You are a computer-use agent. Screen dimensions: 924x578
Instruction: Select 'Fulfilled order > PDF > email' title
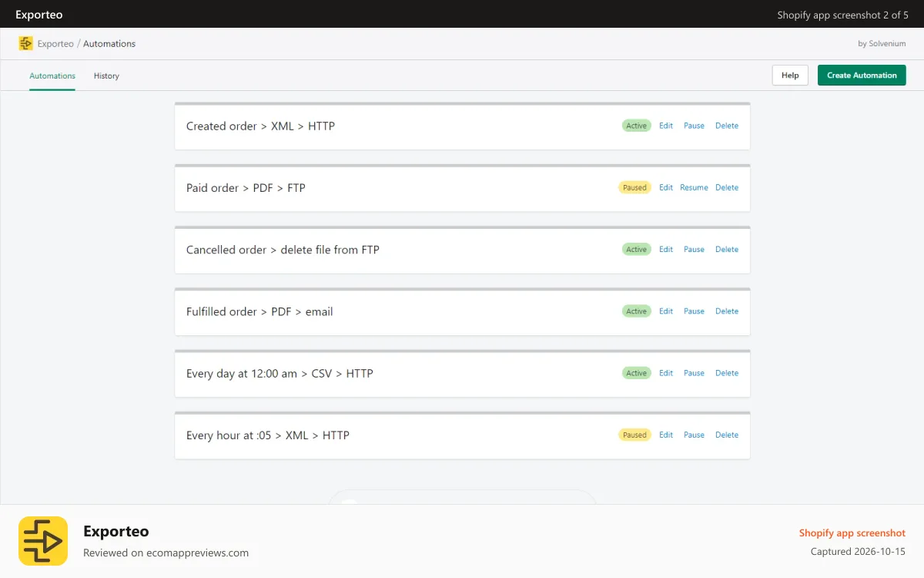coord(259,311)
